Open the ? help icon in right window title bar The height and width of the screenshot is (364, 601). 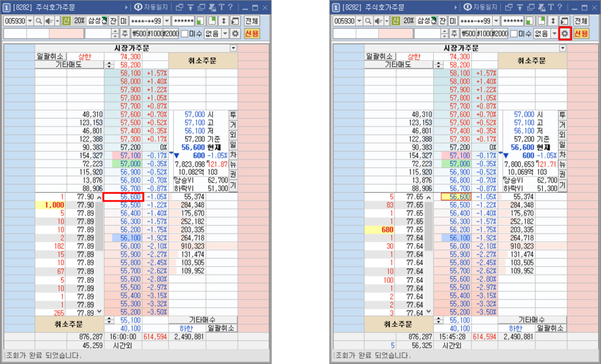point(559,7)
